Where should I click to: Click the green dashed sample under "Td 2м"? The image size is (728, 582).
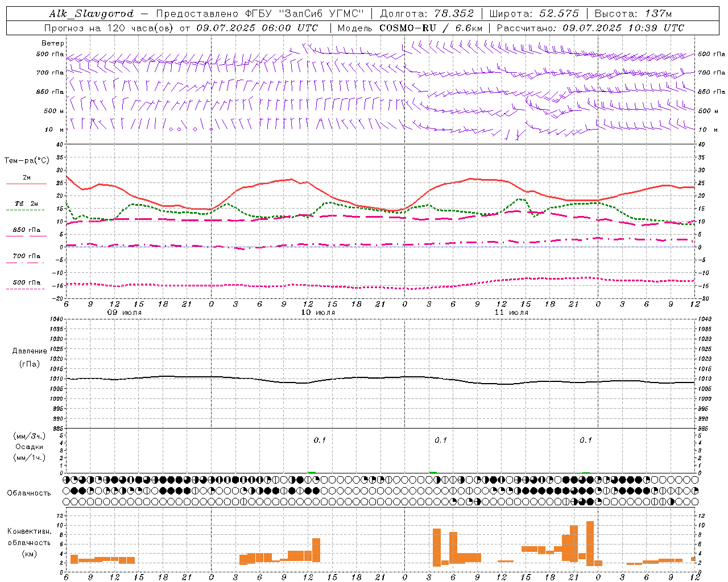25,210
